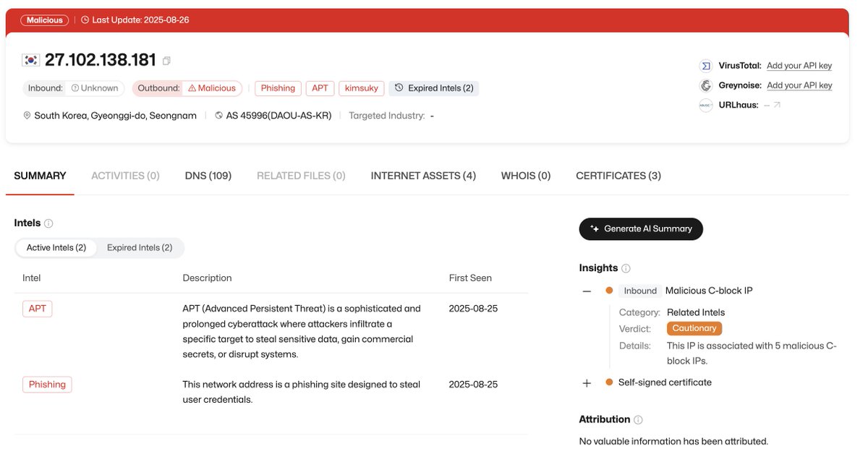
Task: Click the APT tag in header
Action: coord(320,88)
